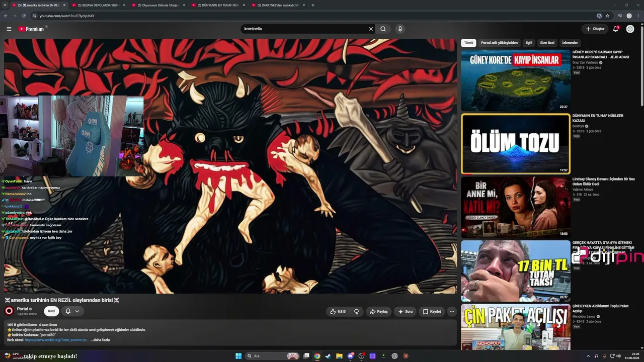Screen dimensions: 644x362
Task: Dislike the video
Action: pyautogui.click(x=357, y=311)
